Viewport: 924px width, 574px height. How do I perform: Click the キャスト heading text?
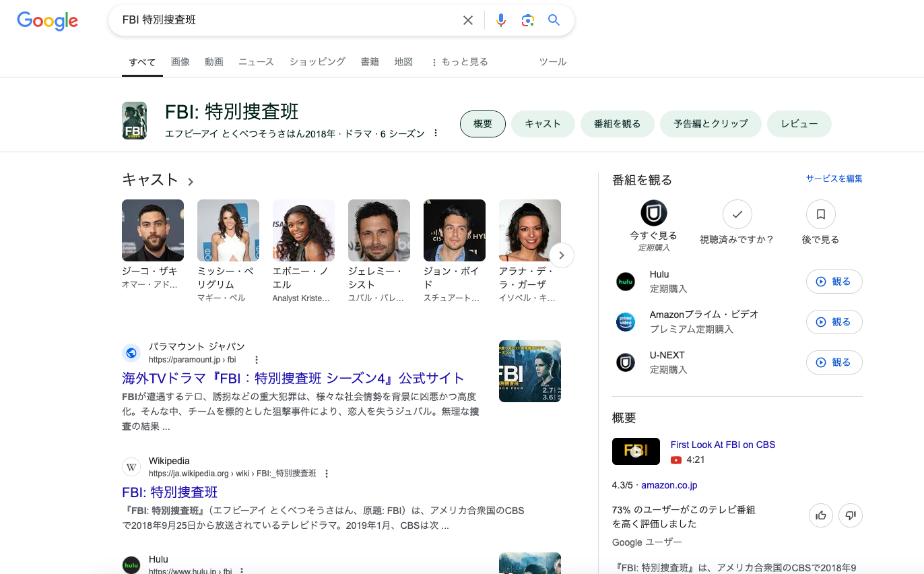coord(150,180)
